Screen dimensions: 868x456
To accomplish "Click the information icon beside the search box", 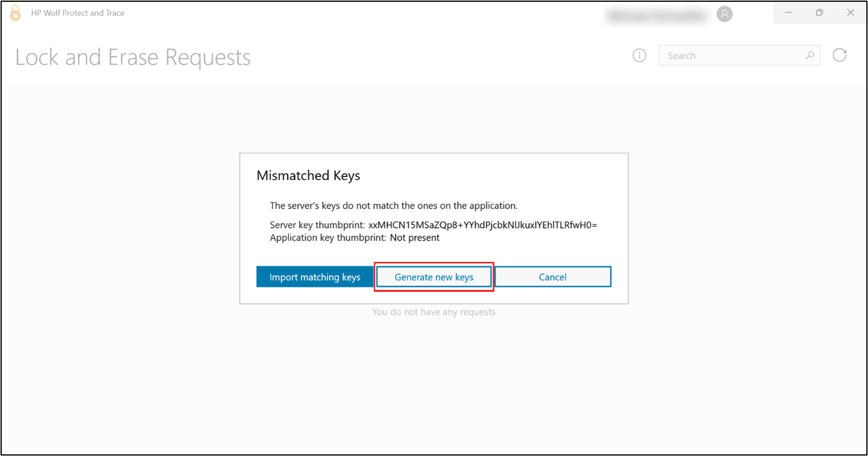I will [x=639, y=56].
